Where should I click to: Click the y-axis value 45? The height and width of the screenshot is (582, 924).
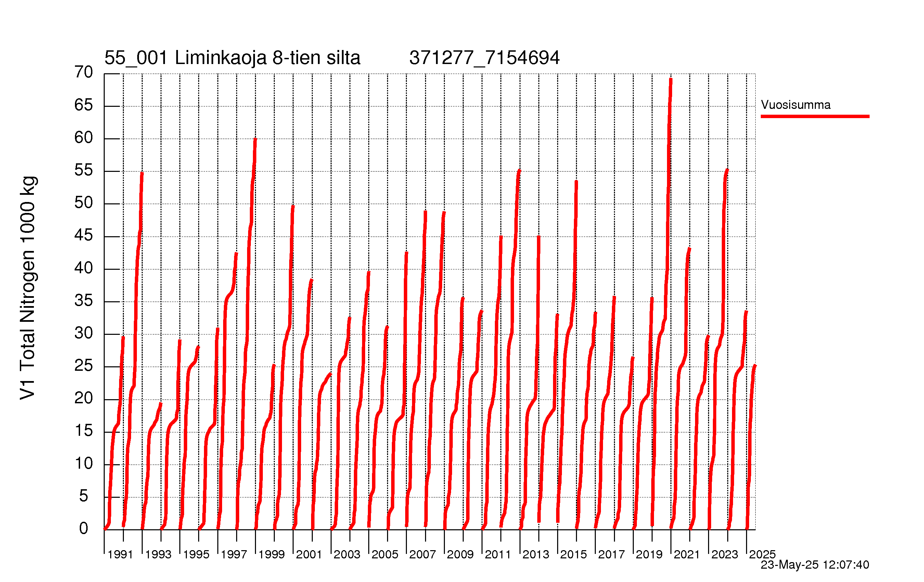[x=84, y=235]
